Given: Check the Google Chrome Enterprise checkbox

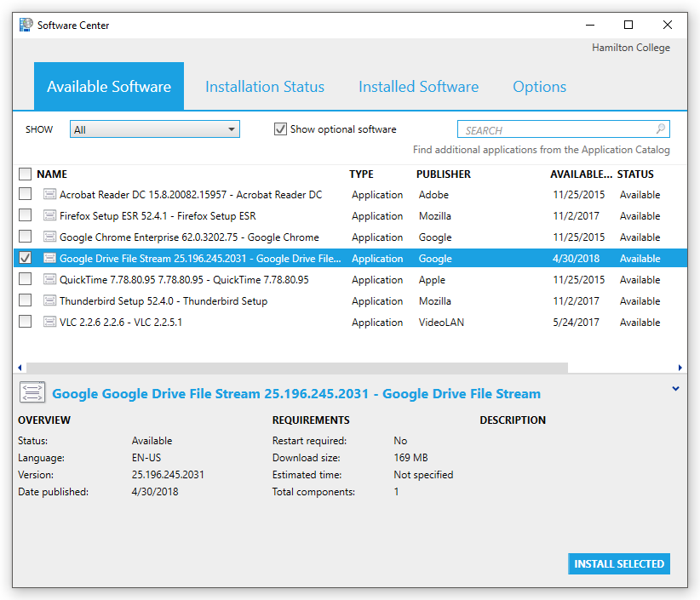Looking at the screenshot, I should (25, 236).
